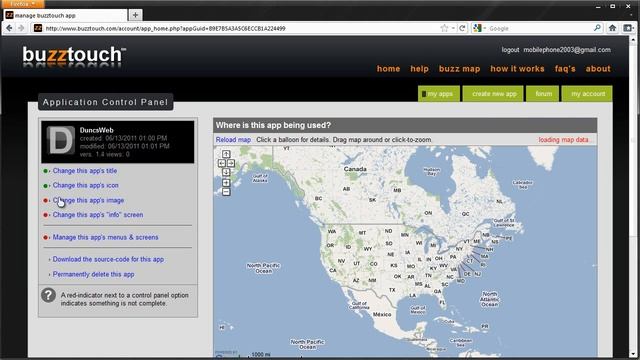Open the 'create new app' tab
The width and height of the screenshot is (640, 360).
[493, 94]
